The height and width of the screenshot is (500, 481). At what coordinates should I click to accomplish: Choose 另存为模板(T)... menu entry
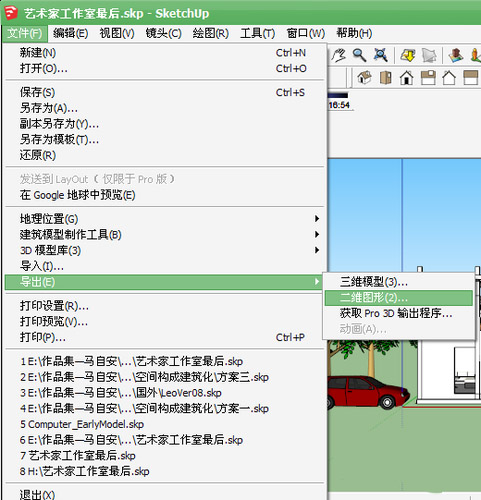165,139
